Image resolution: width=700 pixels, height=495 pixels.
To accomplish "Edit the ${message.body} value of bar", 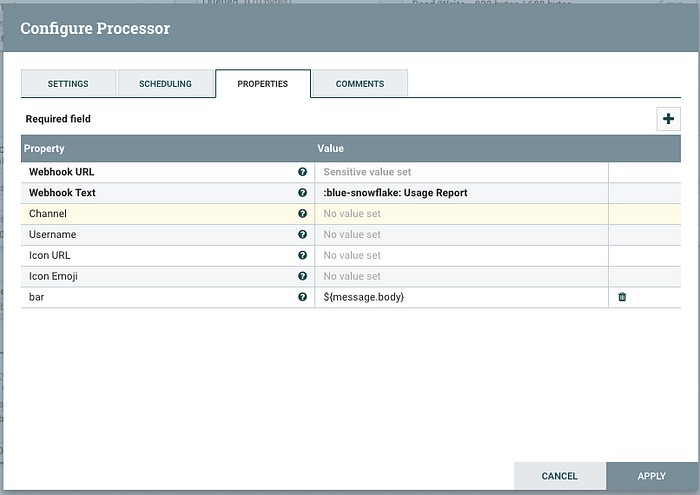I will coord(461,297).
